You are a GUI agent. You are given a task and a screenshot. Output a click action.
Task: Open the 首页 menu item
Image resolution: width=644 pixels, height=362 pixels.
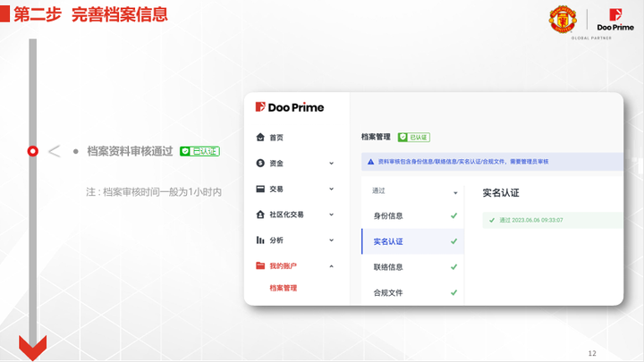pos(276,138)
